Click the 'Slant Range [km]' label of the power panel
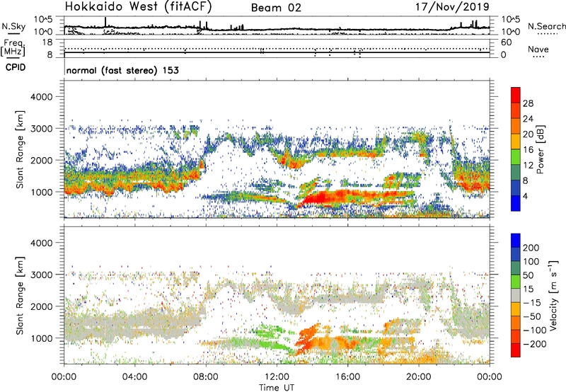Image resolution: width=566 pixels, height=392 pixels. pyautogui.click(x=21, y=149)
